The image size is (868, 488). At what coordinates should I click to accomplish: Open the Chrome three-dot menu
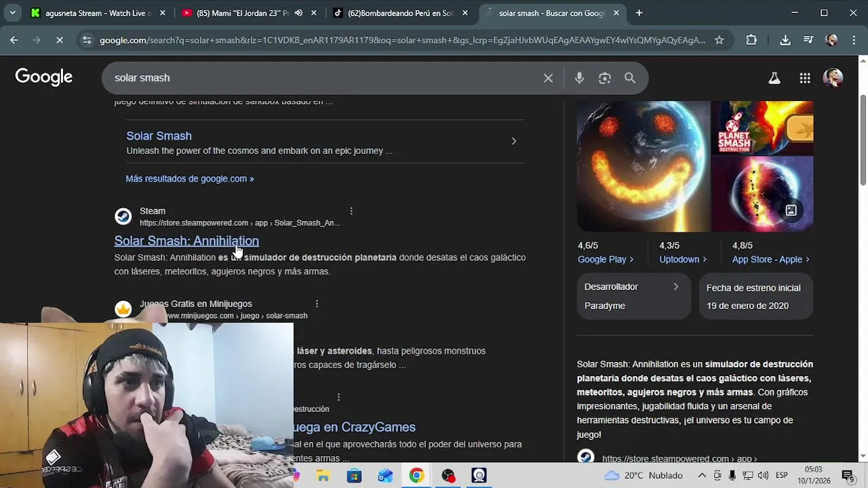tap(853, 40)
